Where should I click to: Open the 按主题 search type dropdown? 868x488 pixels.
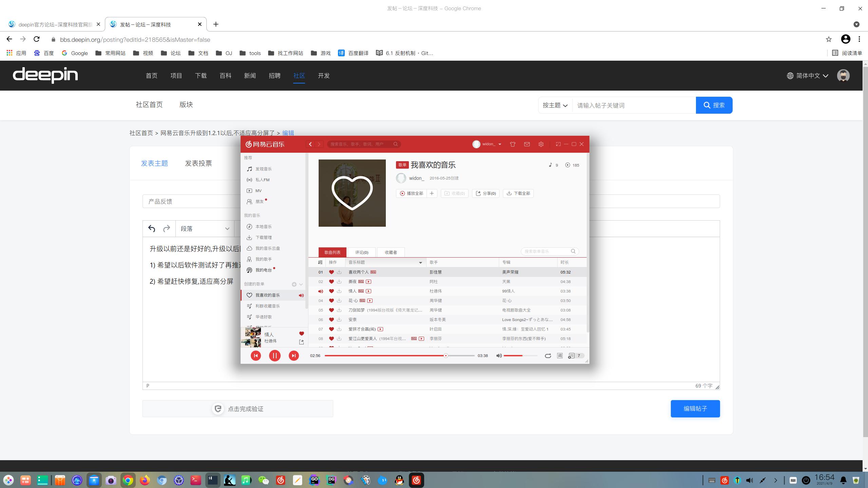click(x=555, y=105)
